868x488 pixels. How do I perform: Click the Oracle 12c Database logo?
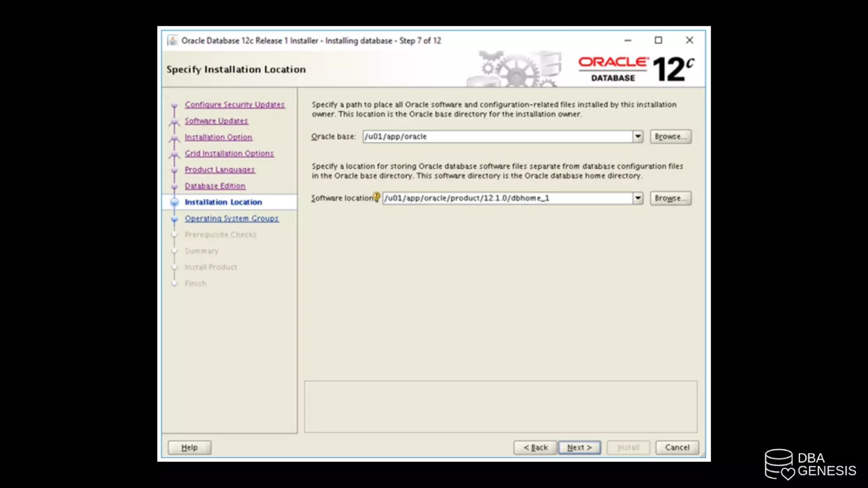[x=636, y=69]
